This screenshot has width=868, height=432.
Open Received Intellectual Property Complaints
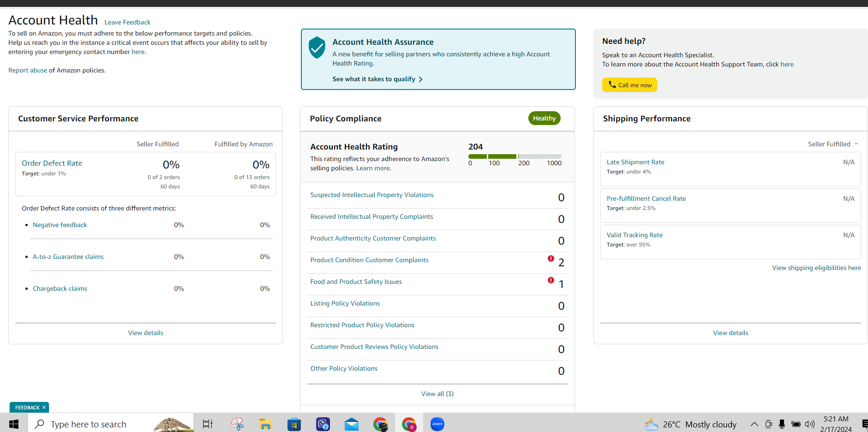(371, 216)
